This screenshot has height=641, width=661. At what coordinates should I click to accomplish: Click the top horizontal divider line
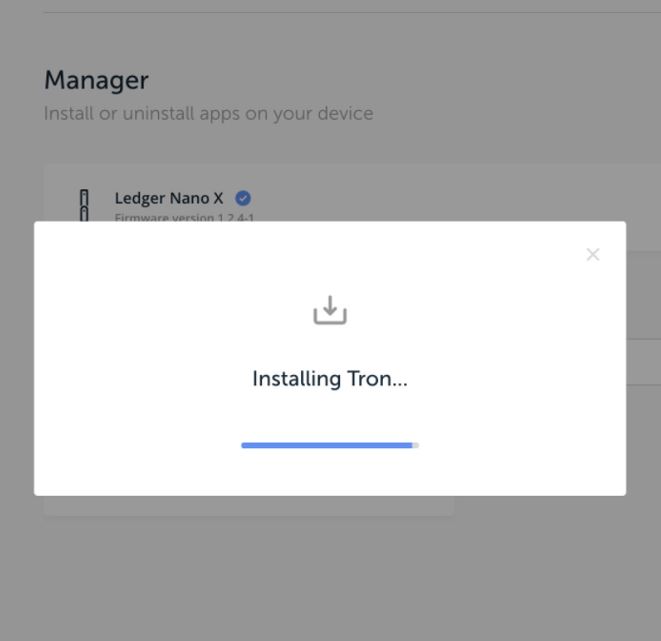point(352,13)
